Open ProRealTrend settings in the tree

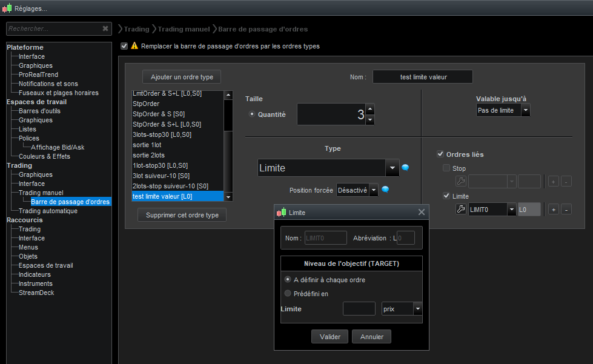(39, 74)
